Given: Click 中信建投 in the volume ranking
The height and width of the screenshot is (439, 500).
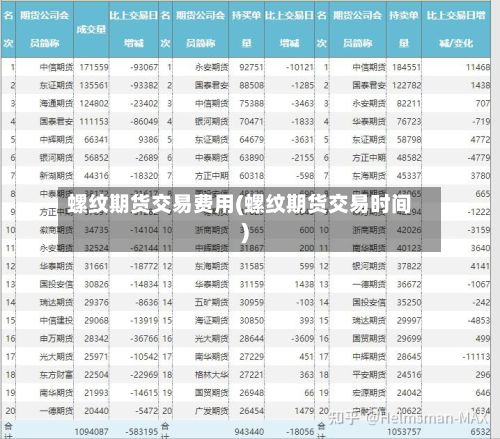Looking at the screenshot, I should pyautogui.click(x=56, y=320).
